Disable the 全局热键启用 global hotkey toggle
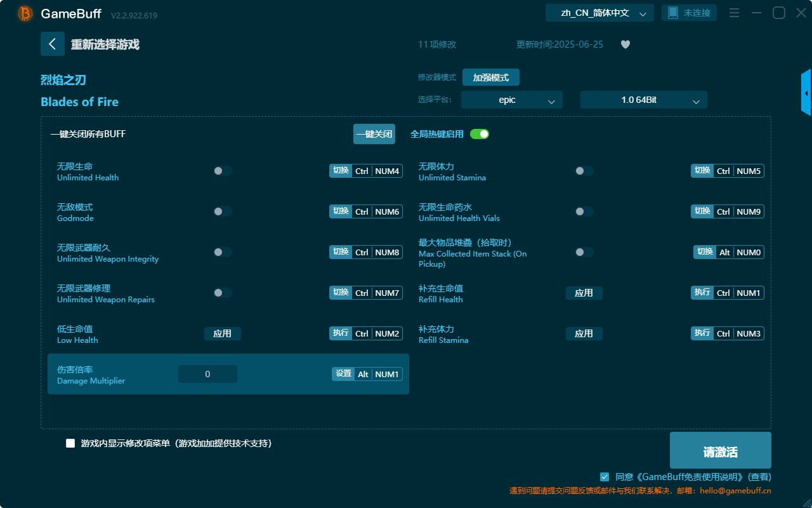Screen dimensions: 812x508 coord(480,134)
